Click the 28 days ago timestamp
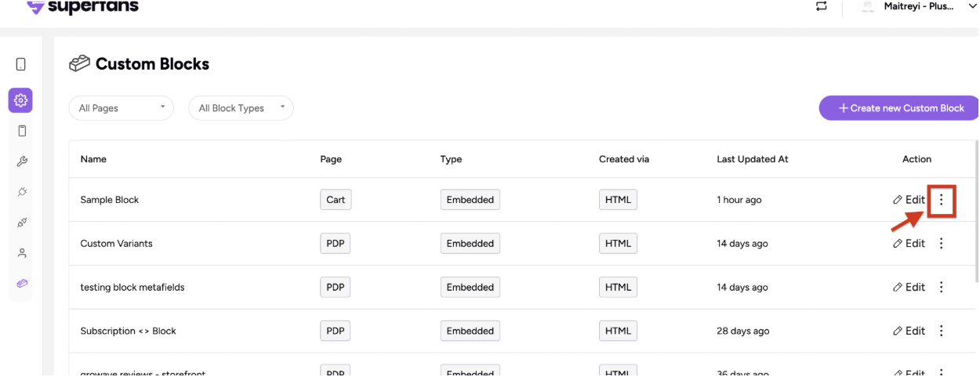Viewport: 980px width, 384px height. pos(743,331)
